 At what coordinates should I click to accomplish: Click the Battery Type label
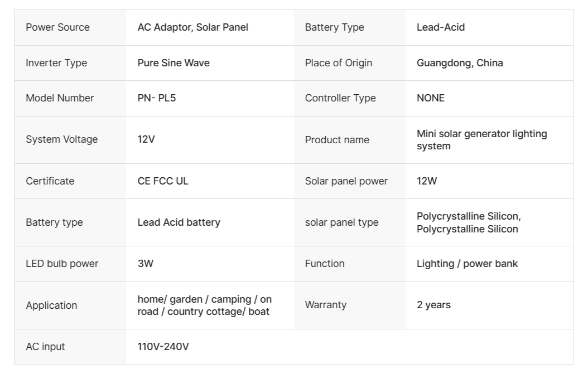[x=334, y=27]
